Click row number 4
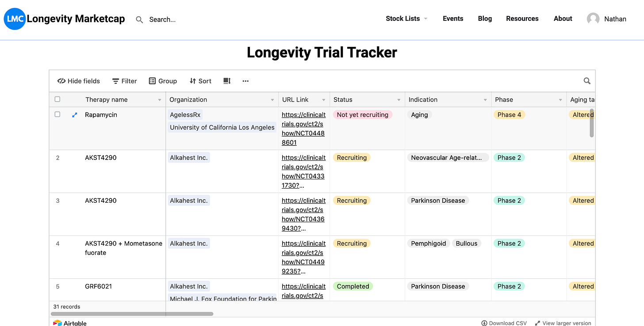The width and height of the screenshot is (644, 326). point(58,243)
